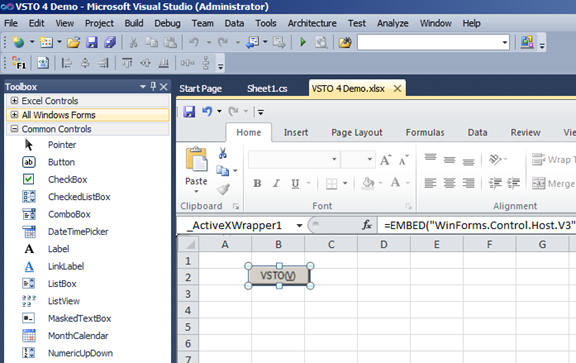This screenshot has height=363, width=576.
Task: Collapse the Common Controls toolbox group
Action: pos(14,129)
